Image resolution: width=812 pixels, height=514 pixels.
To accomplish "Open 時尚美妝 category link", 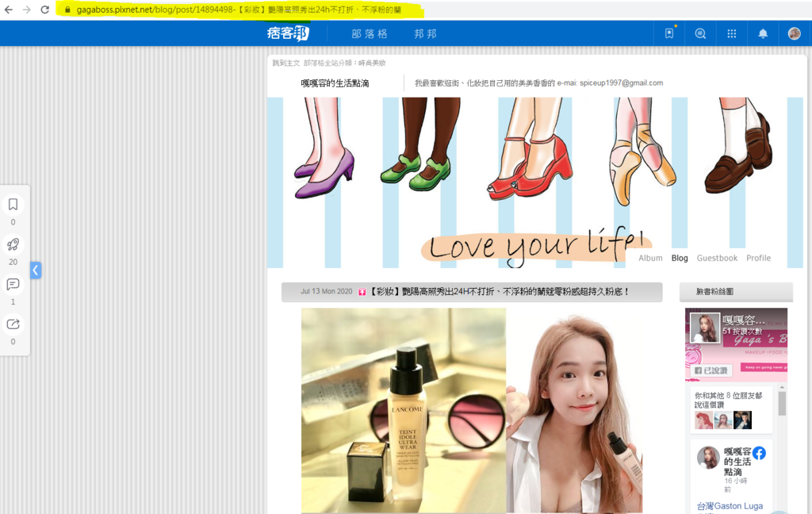I will (372, 63).
